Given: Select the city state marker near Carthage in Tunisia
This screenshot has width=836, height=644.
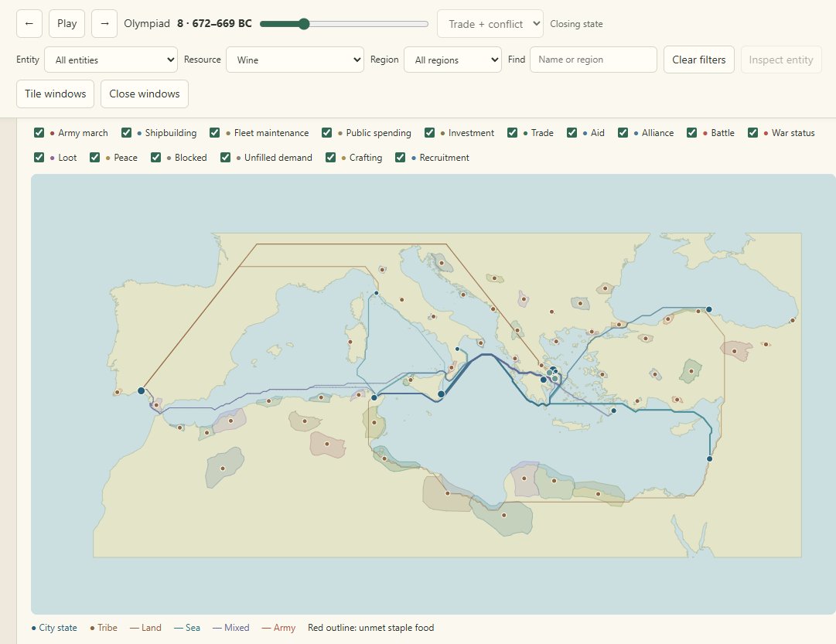Looking at the screenshot, I should [374, 397].
